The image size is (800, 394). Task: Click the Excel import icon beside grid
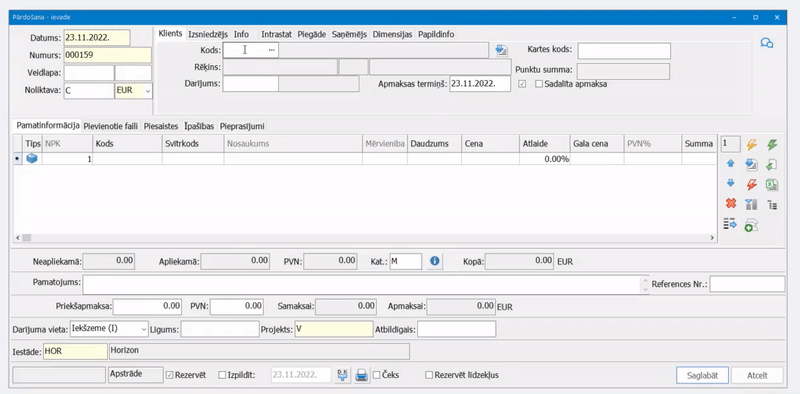point(772,184)
